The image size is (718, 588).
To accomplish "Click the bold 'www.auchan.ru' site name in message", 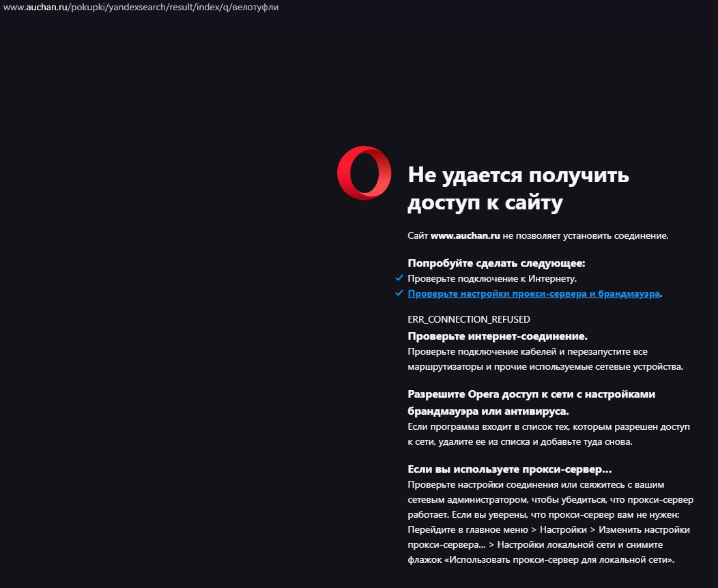I will pyautogui.click(x=465, y=235).
